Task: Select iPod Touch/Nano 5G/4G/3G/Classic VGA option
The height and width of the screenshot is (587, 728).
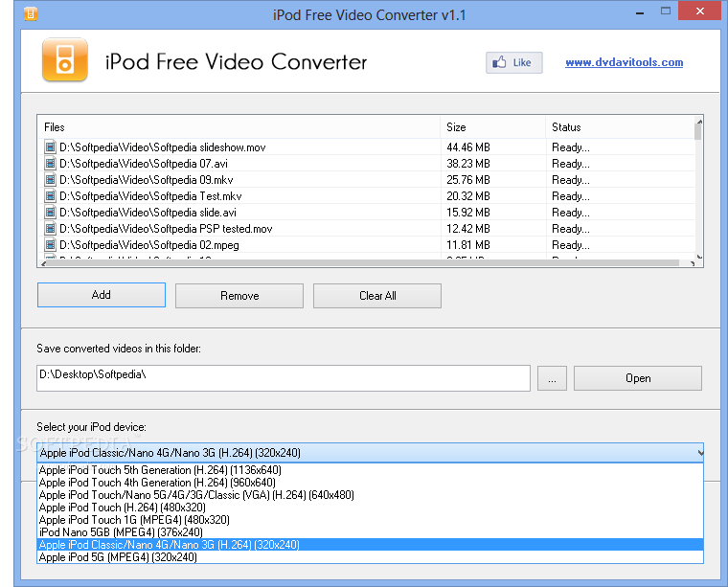Action: [370, 495]
